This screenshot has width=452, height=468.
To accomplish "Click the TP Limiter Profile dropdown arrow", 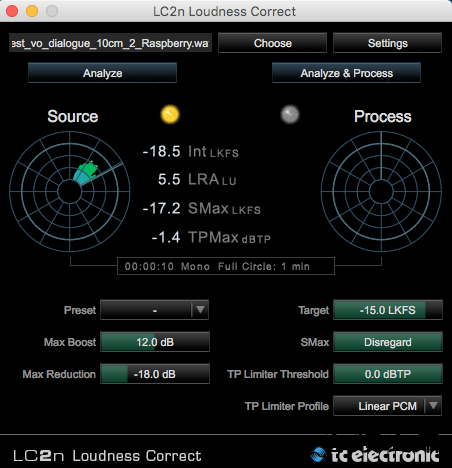I will pos(433,406).
